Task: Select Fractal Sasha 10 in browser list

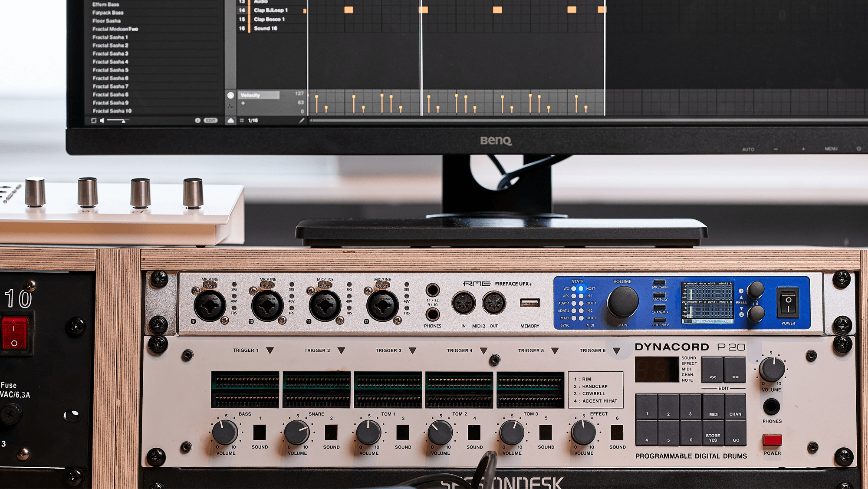Action: 112,111
